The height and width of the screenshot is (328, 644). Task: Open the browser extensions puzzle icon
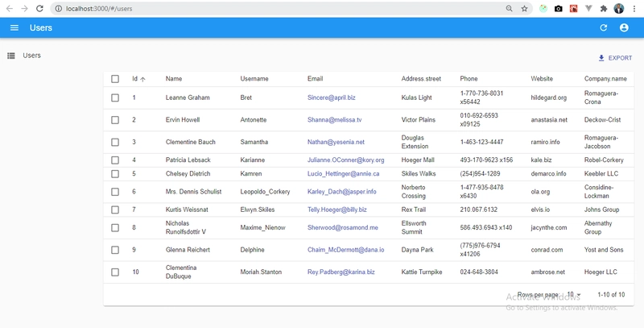pos(603,9)
